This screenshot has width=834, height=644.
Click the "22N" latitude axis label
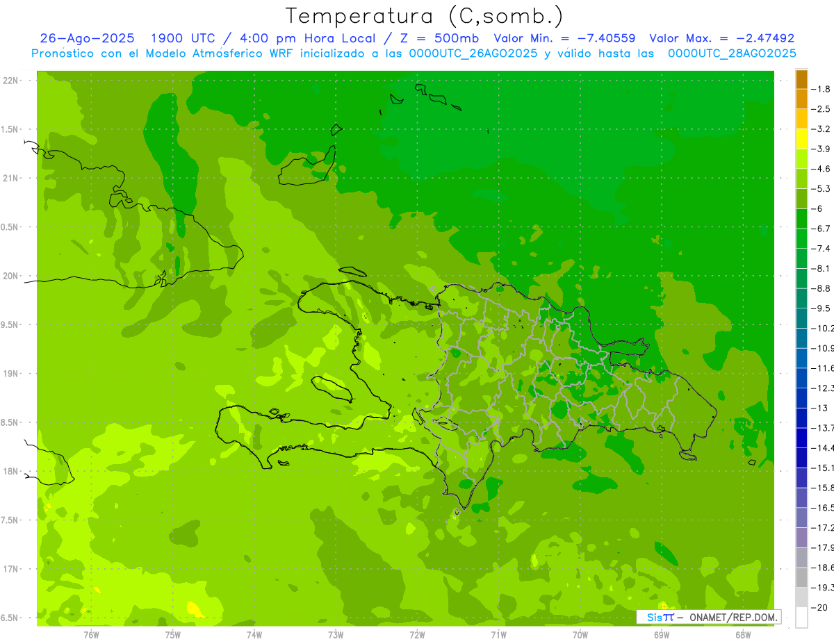point(11,81)
